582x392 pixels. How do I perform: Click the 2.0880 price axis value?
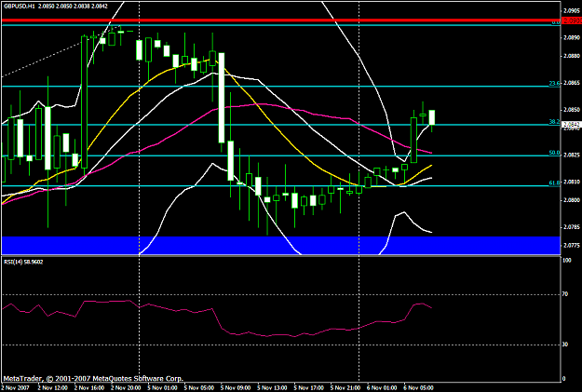pos(572,56)
